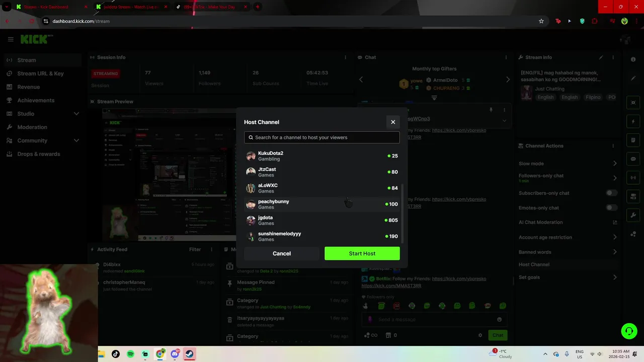The image size is (644, 362).
Task: Close the Host Channel dialog with X
Action: tap(393, 122)
